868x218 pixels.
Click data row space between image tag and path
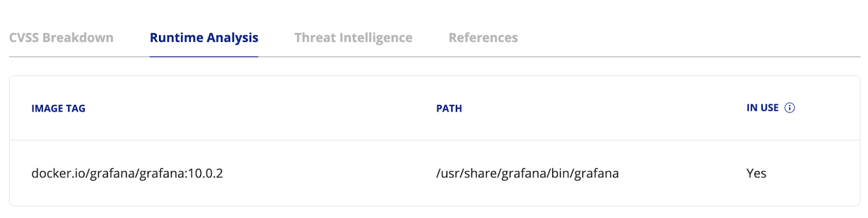[x=329, y=173]
